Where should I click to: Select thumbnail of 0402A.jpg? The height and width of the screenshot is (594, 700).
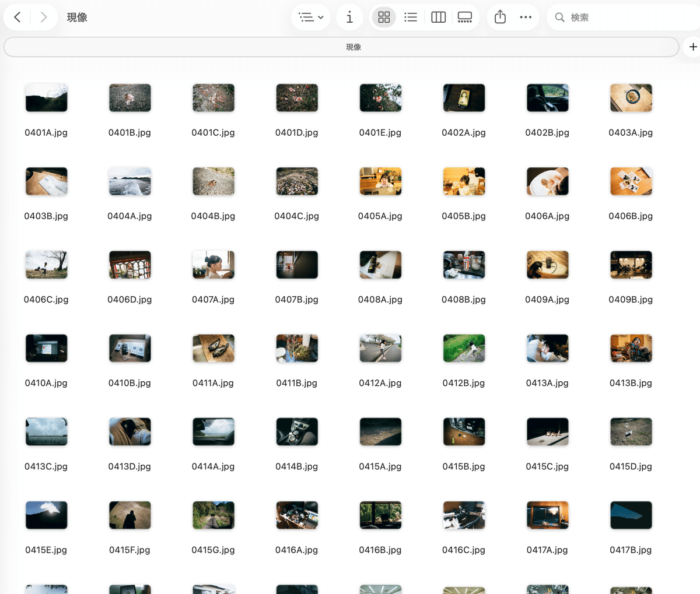pyautogui.click(x=464, y=98)
